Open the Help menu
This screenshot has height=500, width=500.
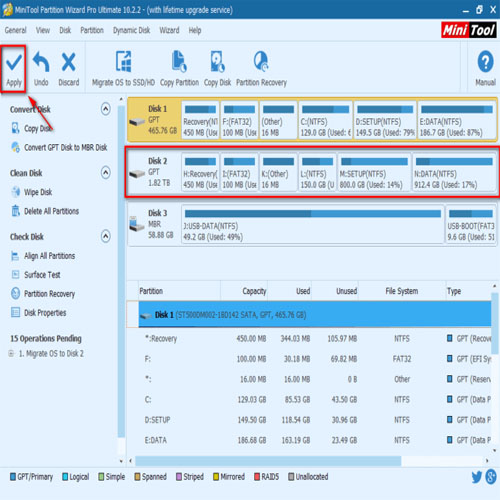(195, 30)
